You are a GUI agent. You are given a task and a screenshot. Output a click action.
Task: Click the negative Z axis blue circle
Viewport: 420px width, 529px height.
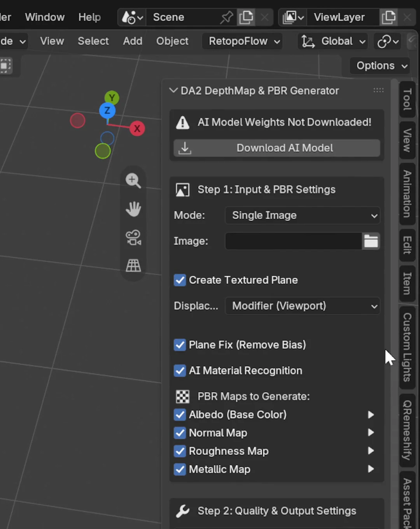coord(107,138)
